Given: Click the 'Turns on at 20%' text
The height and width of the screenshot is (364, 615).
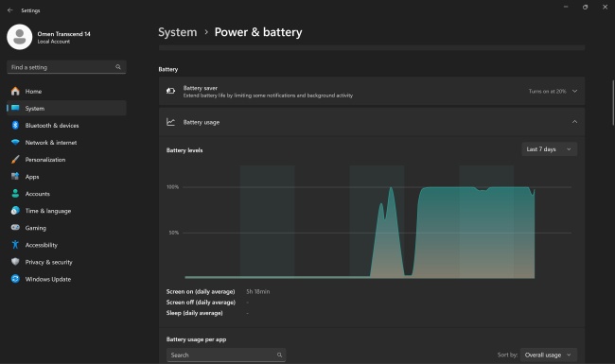Looking at the screenshot, I should [547, 92].
